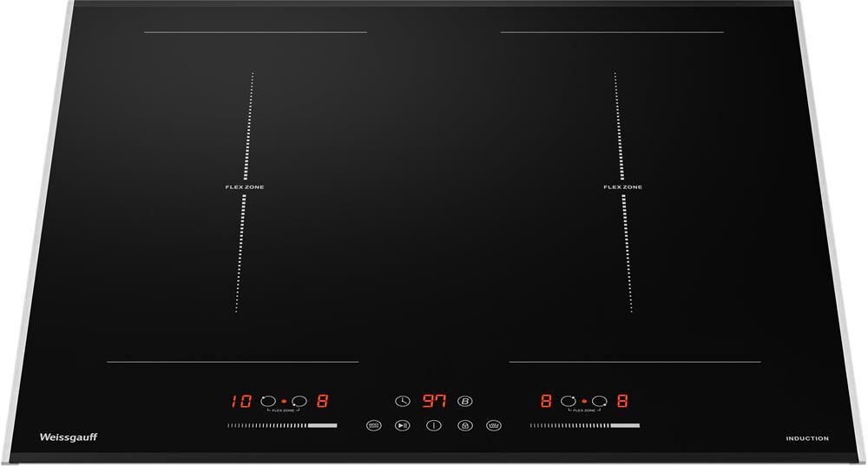Touch the right FLEX ZONE cooking area label
Viewport: 868px width, 466px height.
coord(623,187)
